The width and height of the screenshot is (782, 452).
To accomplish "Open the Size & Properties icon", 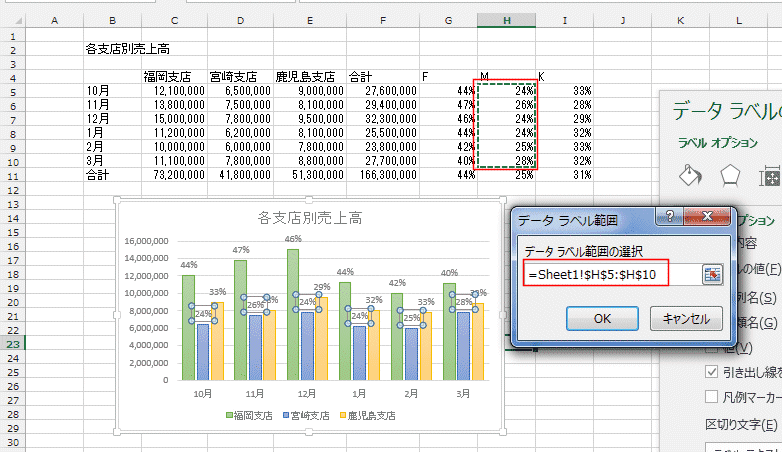I will (770, 177).
